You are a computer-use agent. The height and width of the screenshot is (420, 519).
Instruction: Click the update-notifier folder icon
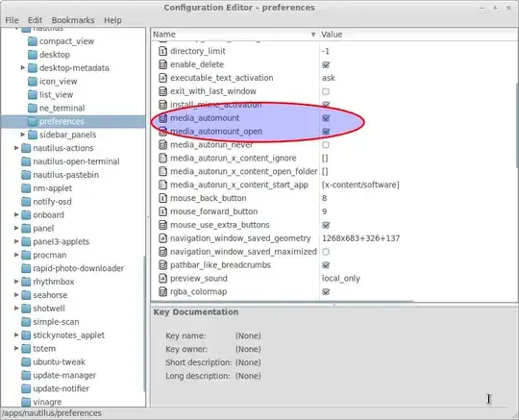click(26, 388)
